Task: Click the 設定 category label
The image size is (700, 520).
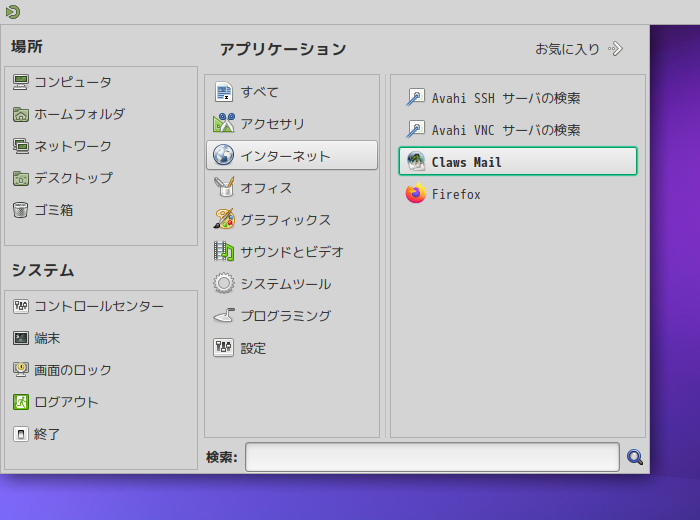Action: [x=253, y=348]
